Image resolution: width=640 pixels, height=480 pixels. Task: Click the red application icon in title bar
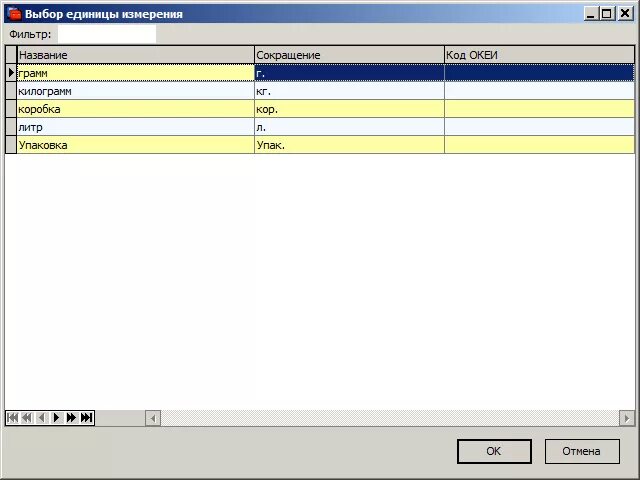click(14, 13)
